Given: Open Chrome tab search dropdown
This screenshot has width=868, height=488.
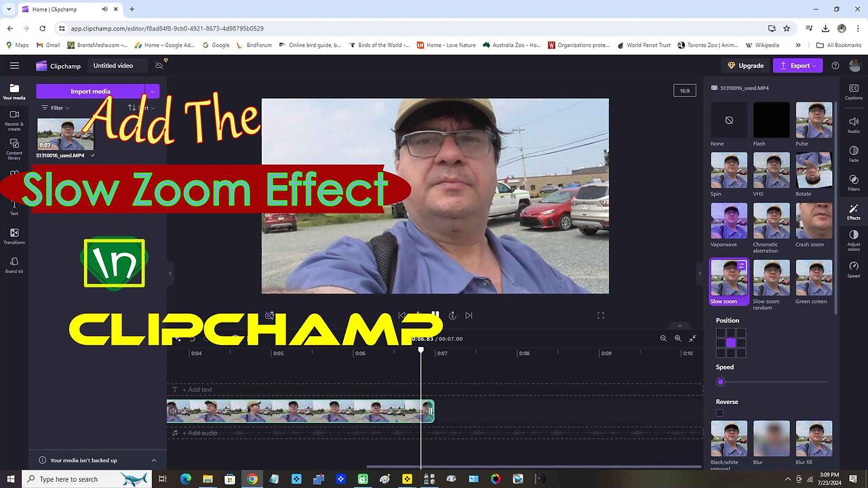Looking at the screenshot, I should click(x=9, y=9).
